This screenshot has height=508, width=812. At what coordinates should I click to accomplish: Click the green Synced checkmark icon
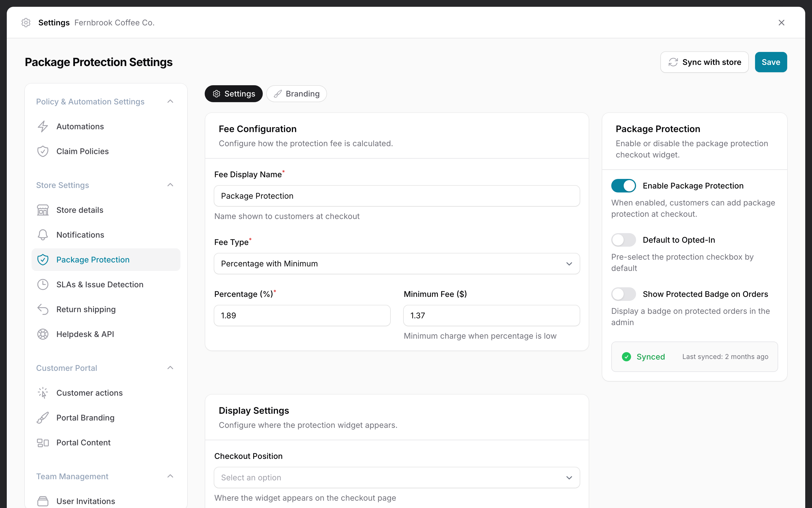pyautogui.click(x=626, y=357)
